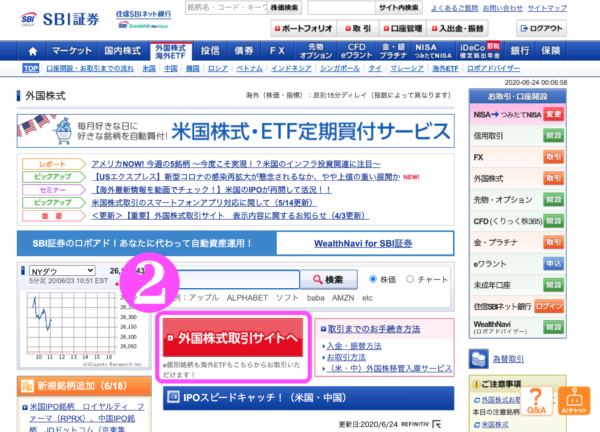Open the iDeCo tab

480,51
